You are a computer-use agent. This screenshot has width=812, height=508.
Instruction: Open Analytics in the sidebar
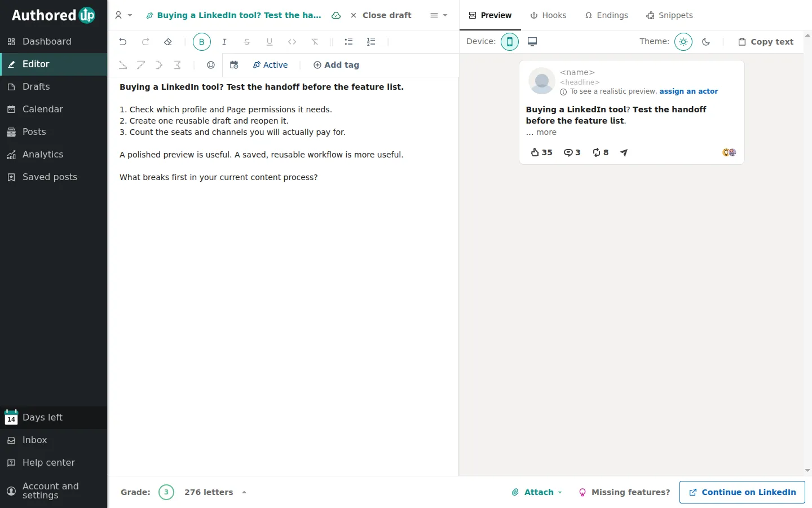click(x=54, y=155)
